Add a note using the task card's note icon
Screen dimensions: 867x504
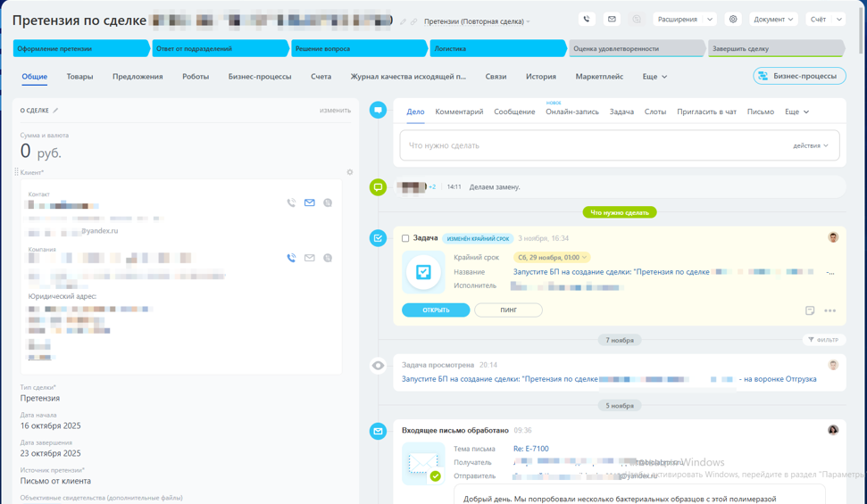(810, 310)
